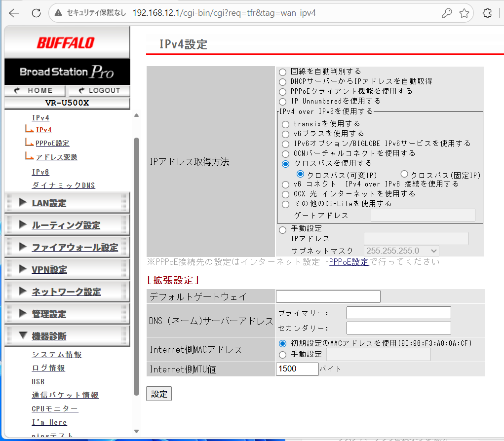Bookmark this page with the star icon
Image resolution: width=504 pixels, height=441 pixels.
click(464, 13)
